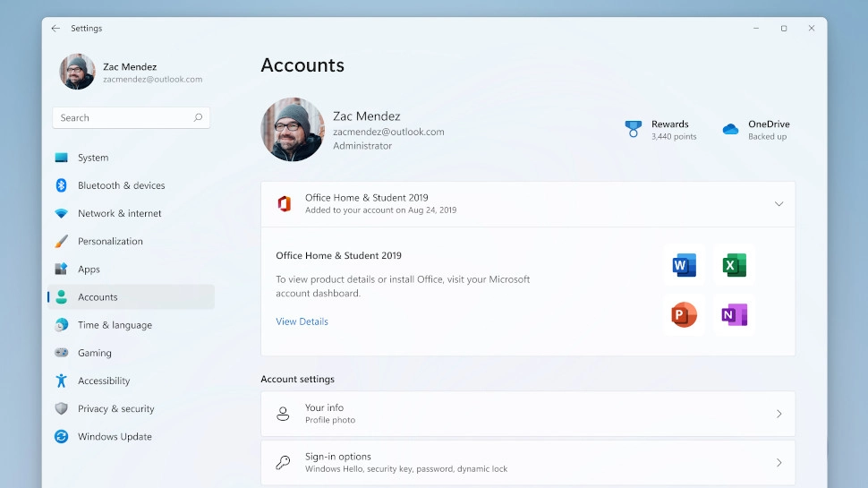Select Time & language in sidebar

(x=132, y=325)
